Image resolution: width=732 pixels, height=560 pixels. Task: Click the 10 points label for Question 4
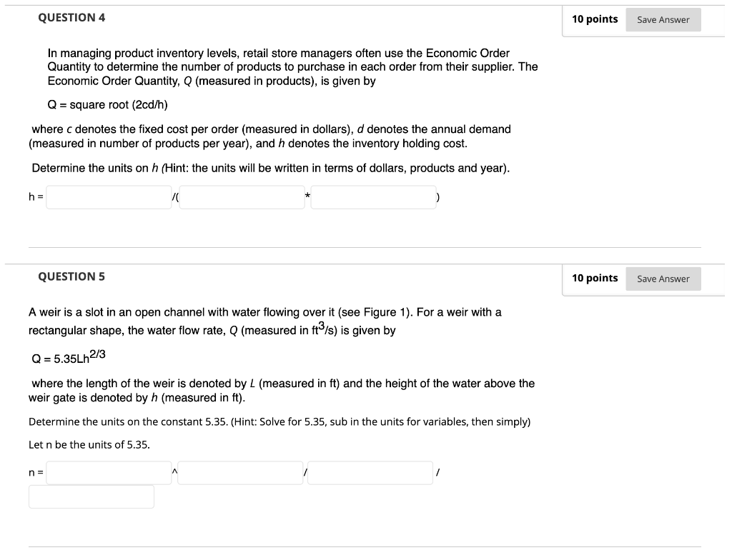point(594,19)
